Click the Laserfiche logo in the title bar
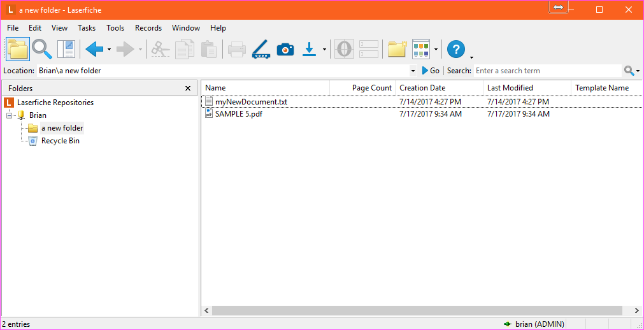Image resolution: width=644 pixels, height=330 pixels. tap(11, 10)
